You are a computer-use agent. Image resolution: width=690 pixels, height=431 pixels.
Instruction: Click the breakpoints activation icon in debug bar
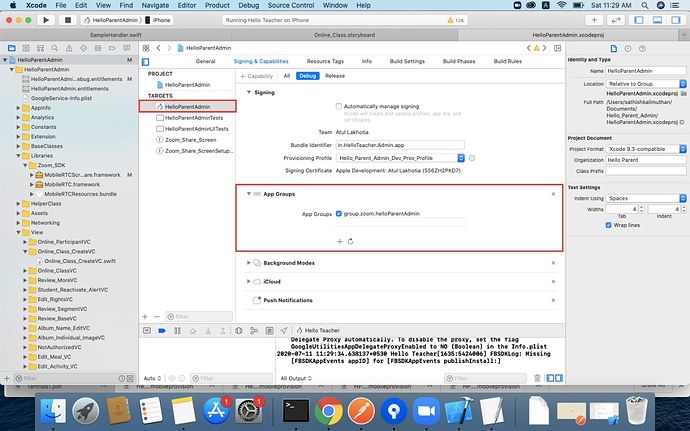tap(162, 330)
